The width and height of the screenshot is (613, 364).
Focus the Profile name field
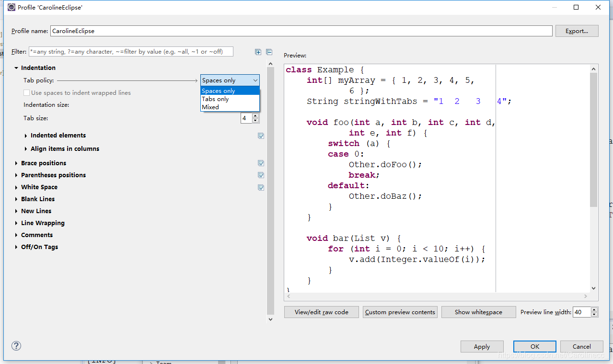click(x=301, y=31)
